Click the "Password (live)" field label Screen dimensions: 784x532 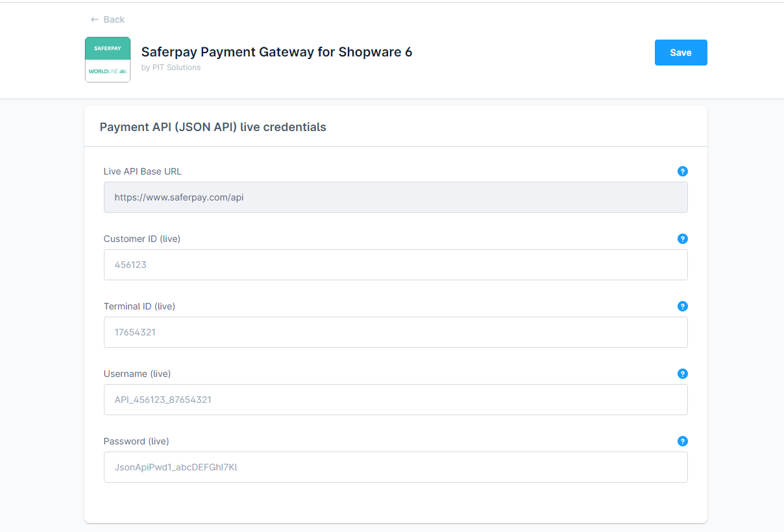click(136, 441)
